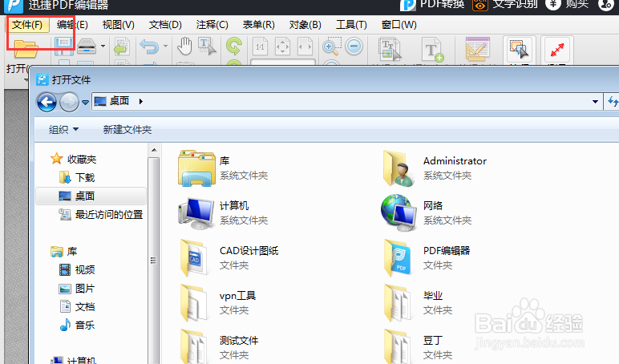Open the 视图(V) menu

click(119, 25)
